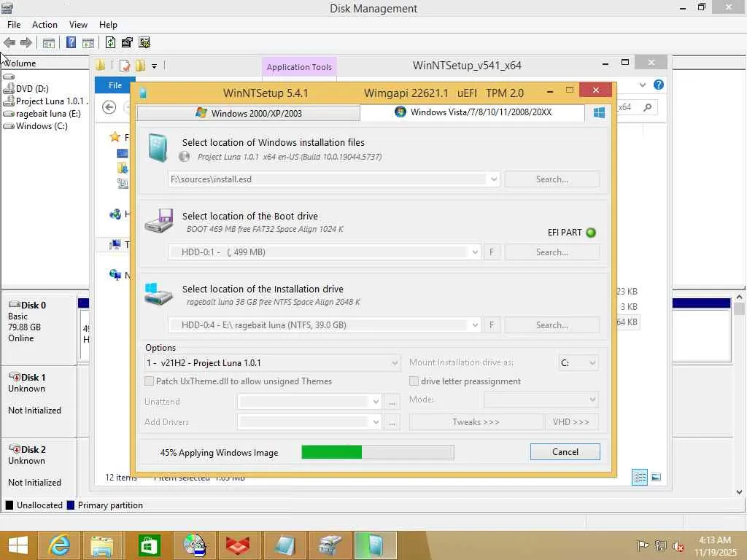Click the Tweaks >>> button

[x=476, y=422]
